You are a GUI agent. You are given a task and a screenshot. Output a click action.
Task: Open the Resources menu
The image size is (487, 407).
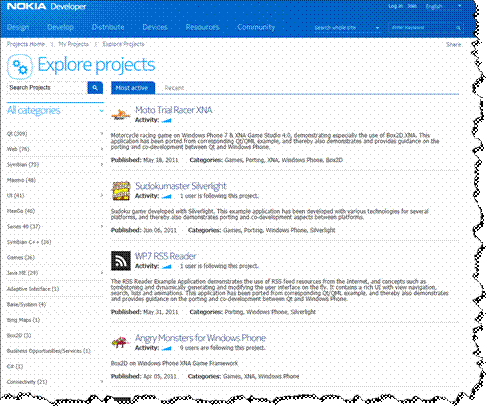[x=202, y=27]
